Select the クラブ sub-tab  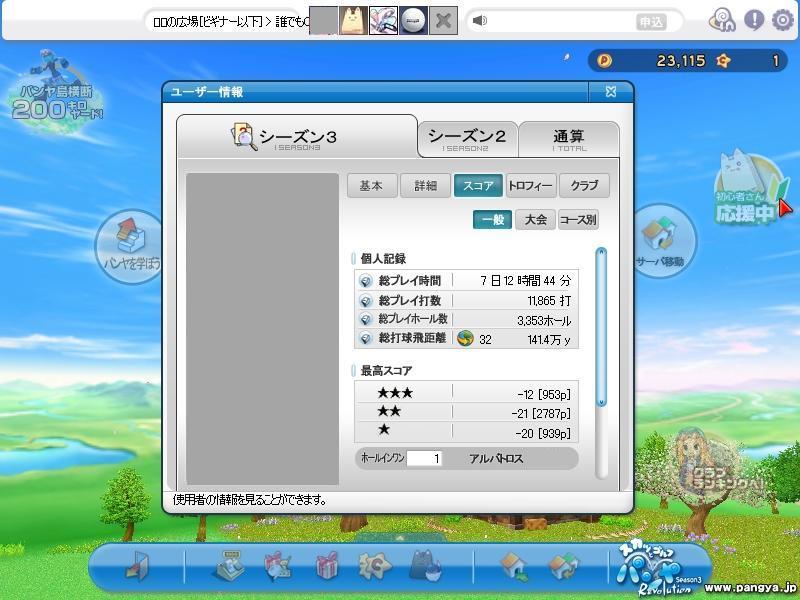click(584, 186)
